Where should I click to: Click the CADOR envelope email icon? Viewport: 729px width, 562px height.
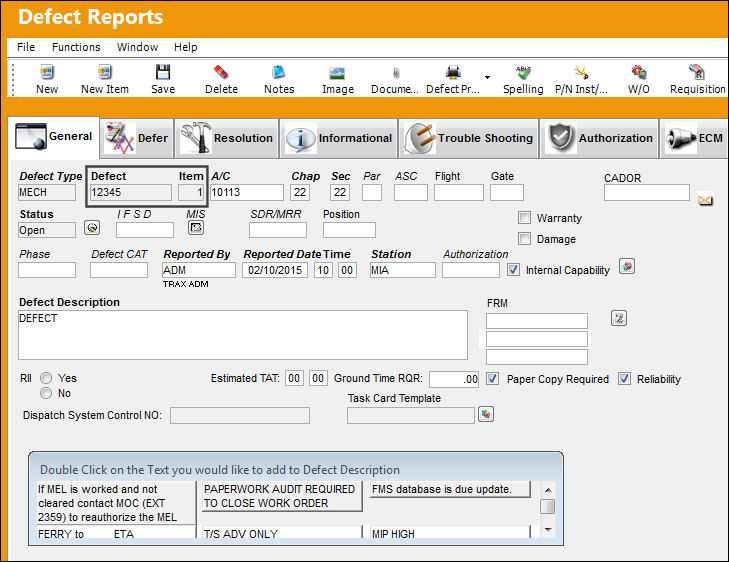[705, 200]
